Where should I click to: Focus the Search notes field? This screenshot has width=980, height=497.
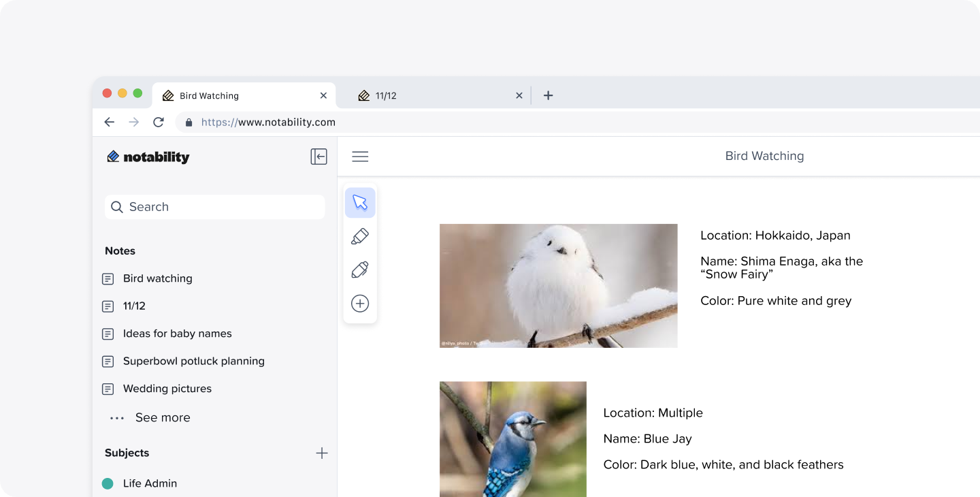pos(214,207)
